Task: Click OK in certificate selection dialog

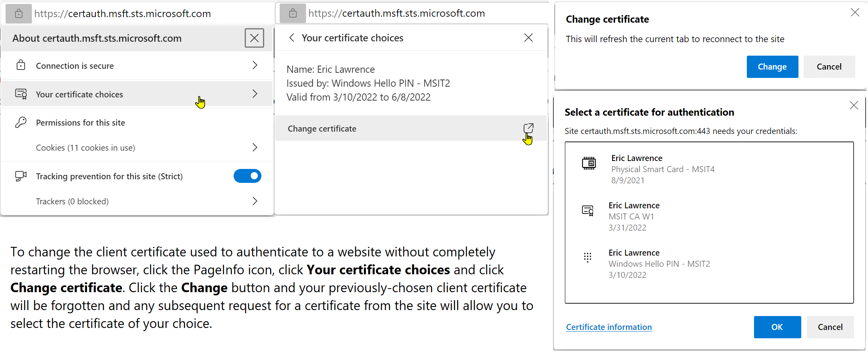Action: 777,327
